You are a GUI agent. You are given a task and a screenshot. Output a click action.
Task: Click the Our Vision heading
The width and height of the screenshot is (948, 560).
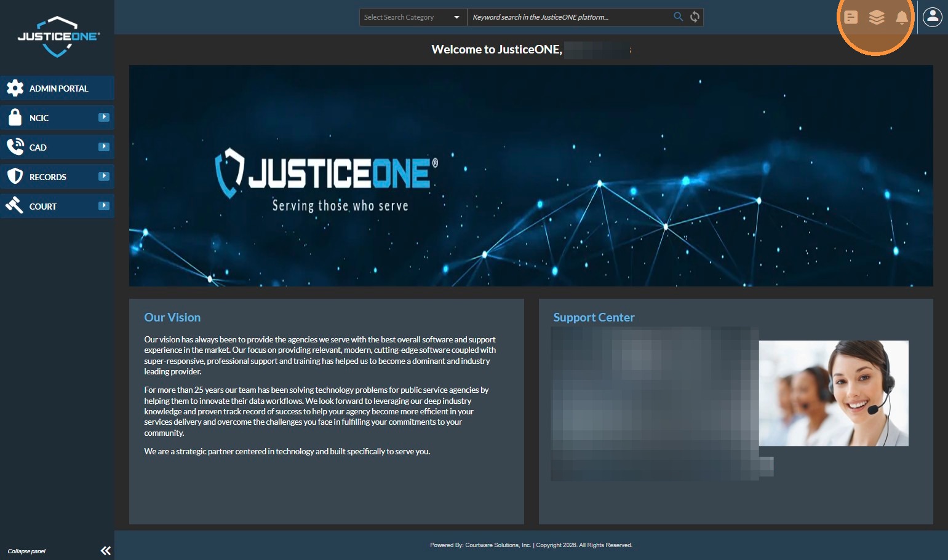[x=172, y=317]
